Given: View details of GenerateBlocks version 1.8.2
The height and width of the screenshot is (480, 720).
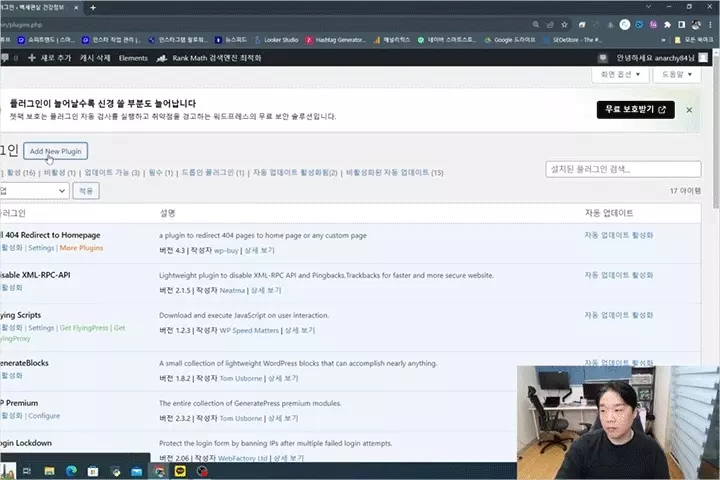Looking at the screenshot, I should tap(283, 378).
